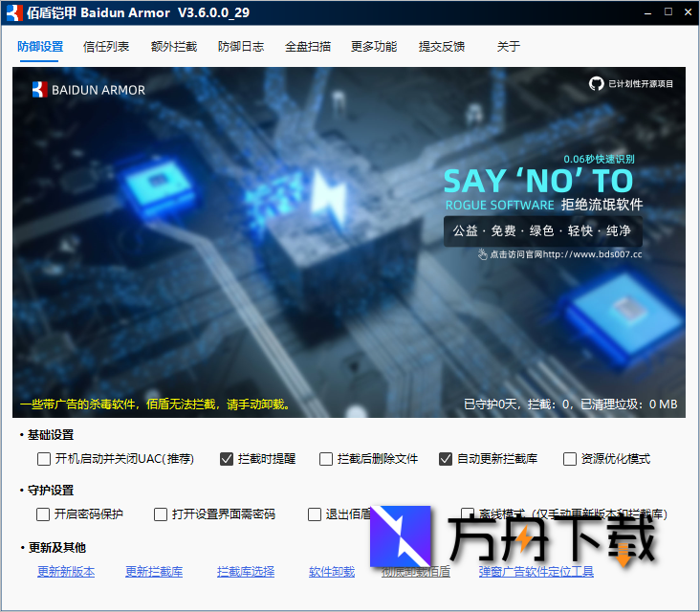Viewport: 700px width, 612px height.
Task: Open 弹窗广告软件定位工具 link
Action: click(536, 572)
